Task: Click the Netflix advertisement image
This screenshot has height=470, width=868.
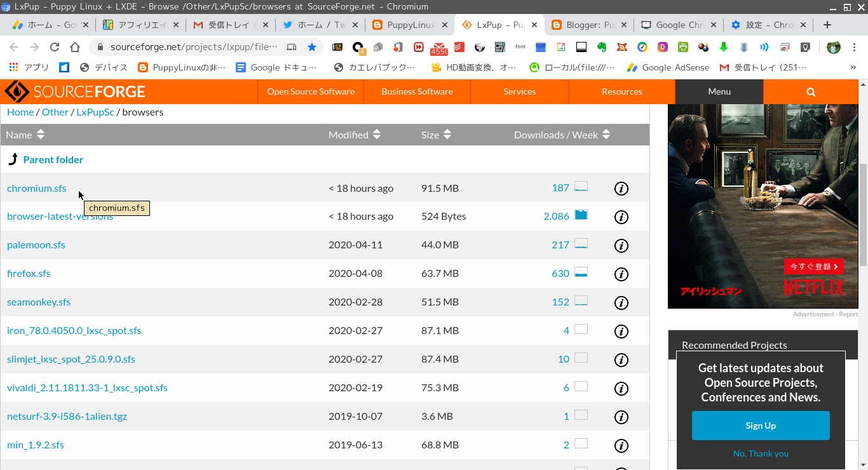Action: coord(763,206)
